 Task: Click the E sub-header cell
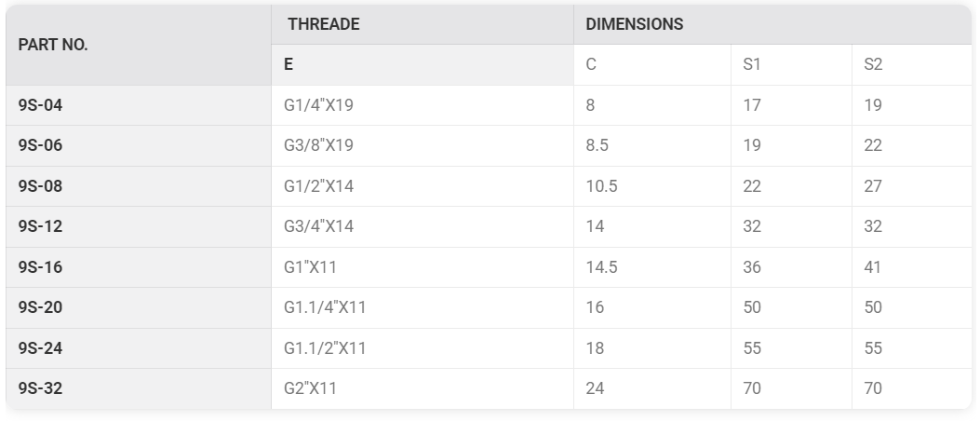point(423,64)
